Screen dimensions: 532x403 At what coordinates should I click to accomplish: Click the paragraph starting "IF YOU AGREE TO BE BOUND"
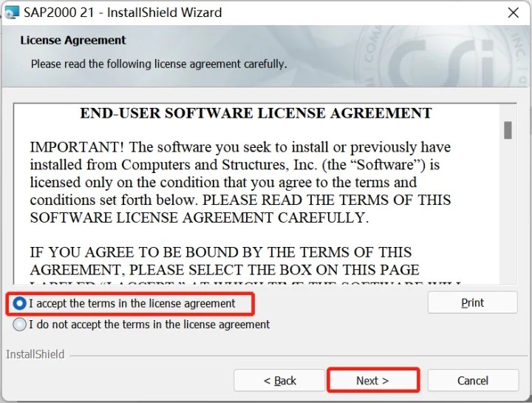pos(245,265)
